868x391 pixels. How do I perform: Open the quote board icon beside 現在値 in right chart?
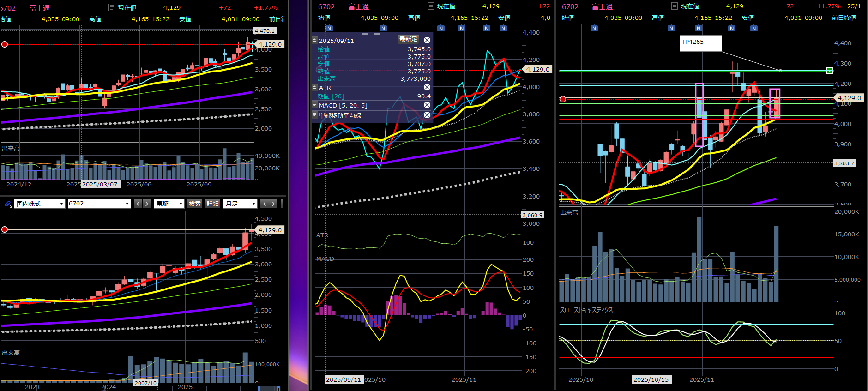point(674,6)
